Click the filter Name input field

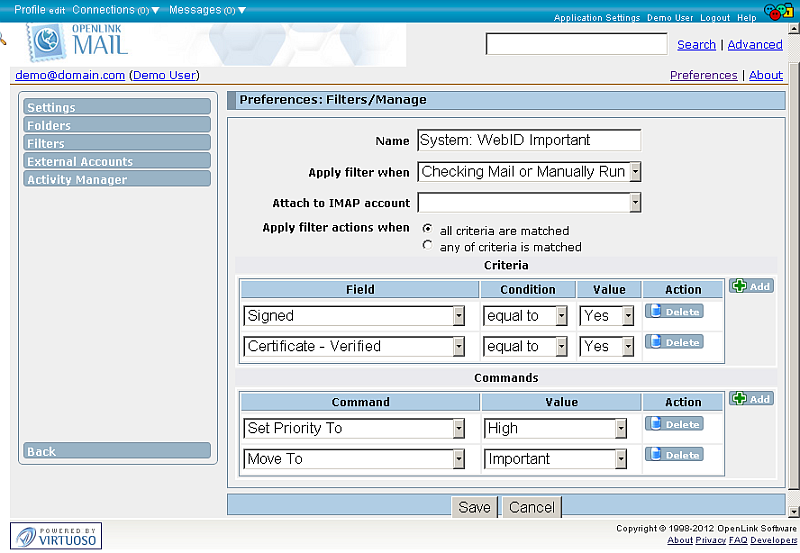click(x=529, y=140)
